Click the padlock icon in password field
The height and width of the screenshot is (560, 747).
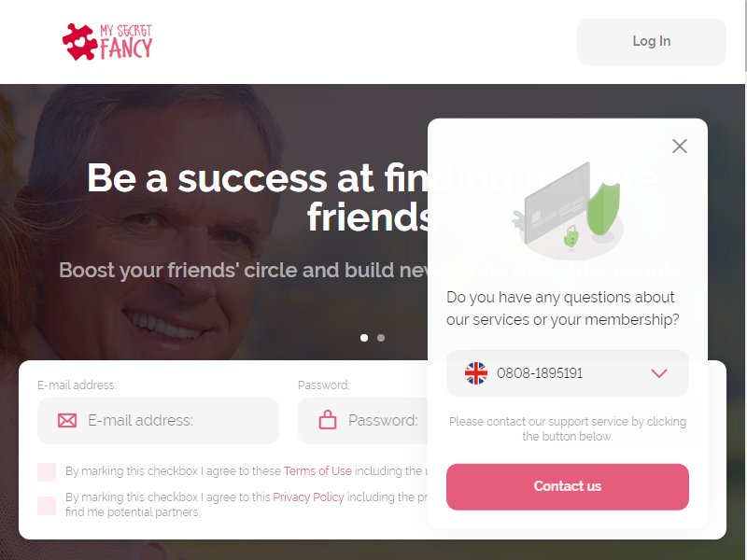click(328, 420)
